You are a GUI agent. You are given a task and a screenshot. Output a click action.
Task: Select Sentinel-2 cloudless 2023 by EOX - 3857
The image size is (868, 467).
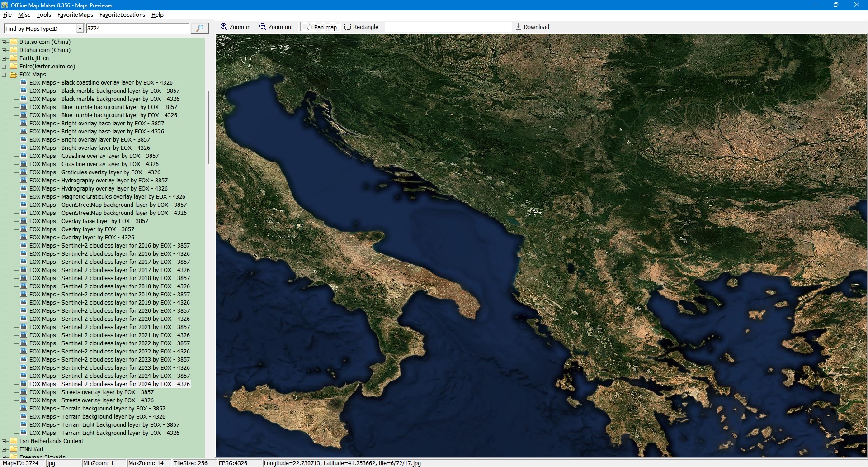109,360
